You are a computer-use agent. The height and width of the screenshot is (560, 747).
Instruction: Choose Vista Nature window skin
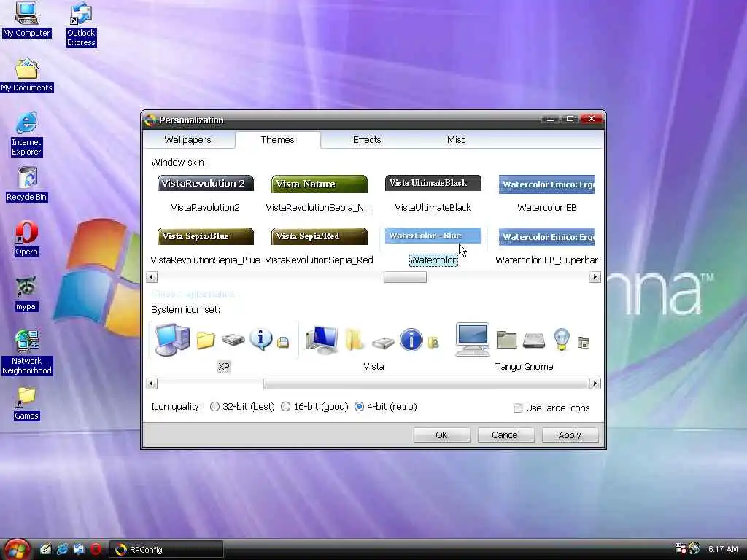click(320, 184)
